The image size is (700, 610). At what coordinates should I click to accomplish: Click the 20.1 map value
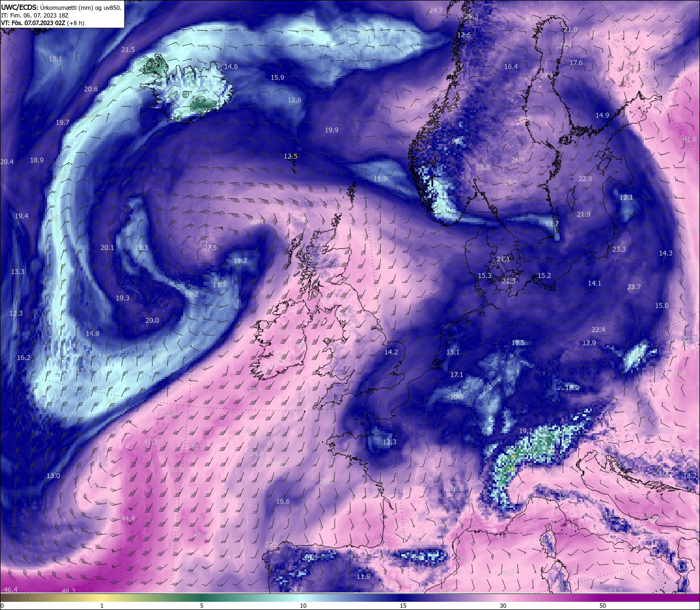click(x=107, y=248)
